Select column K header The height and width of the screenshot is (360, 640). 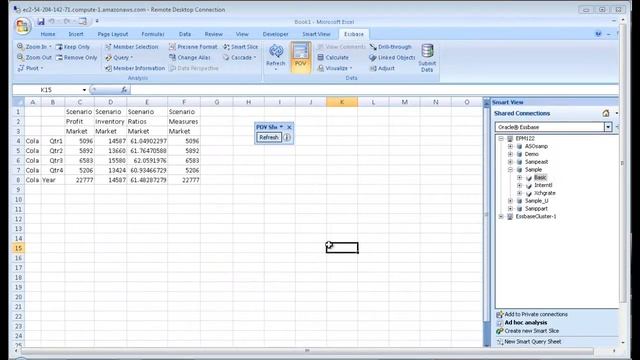tap(342, 102)
